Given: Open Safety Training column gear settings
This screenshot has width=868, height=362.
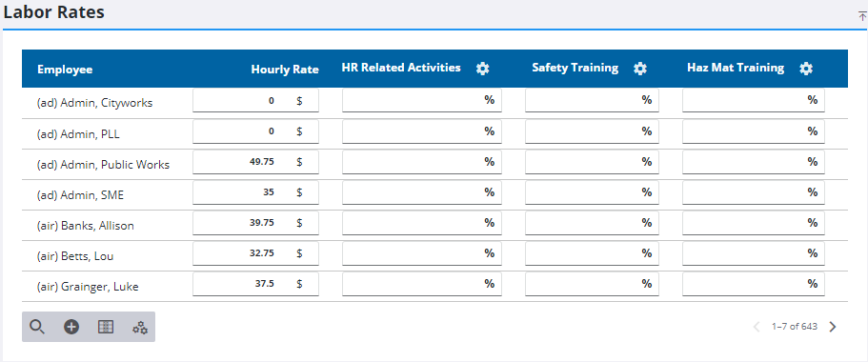Looking at the screenshot, I should [x=640, y=69].
